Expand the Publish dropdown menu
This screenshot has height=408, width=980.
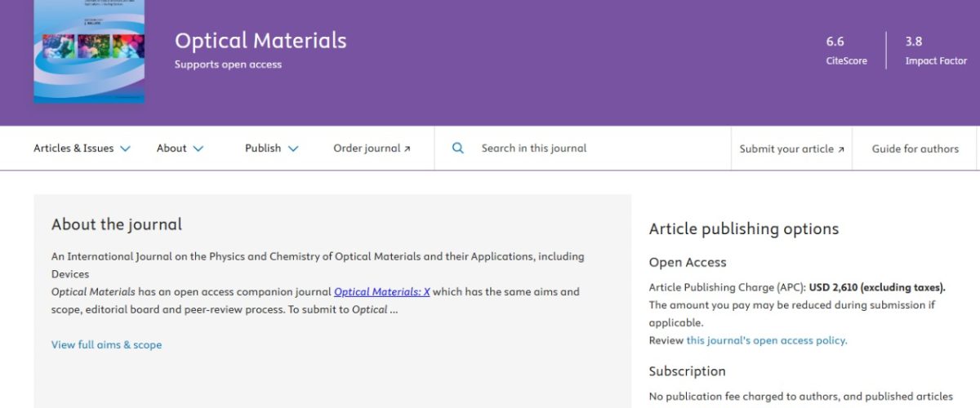coord(271,149)
